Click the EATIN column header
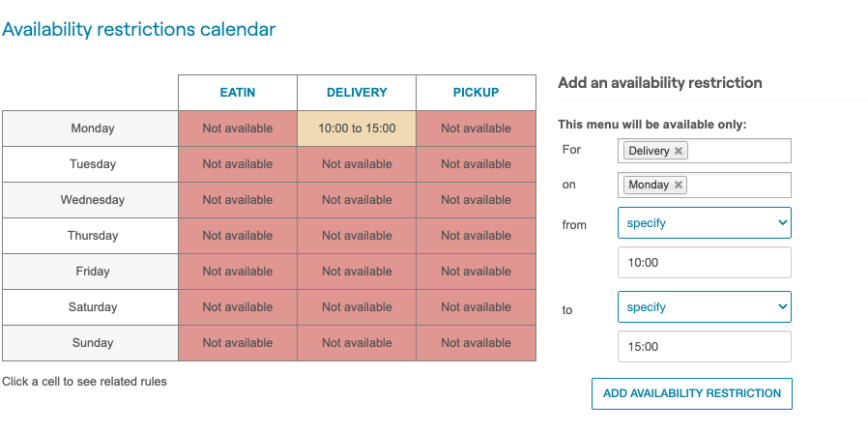The image size is (868, 431). click(238, 93)
